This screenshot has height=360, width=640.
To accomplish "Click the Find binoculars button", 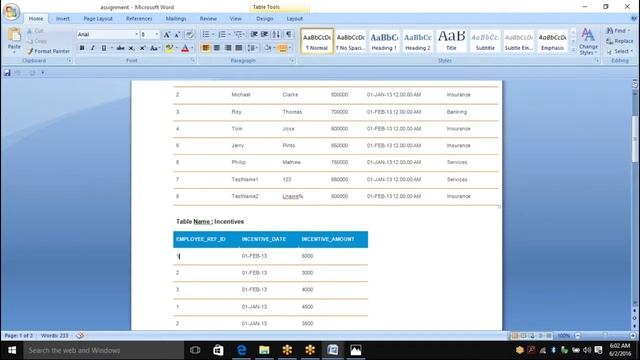I will (x=618, y=31).
